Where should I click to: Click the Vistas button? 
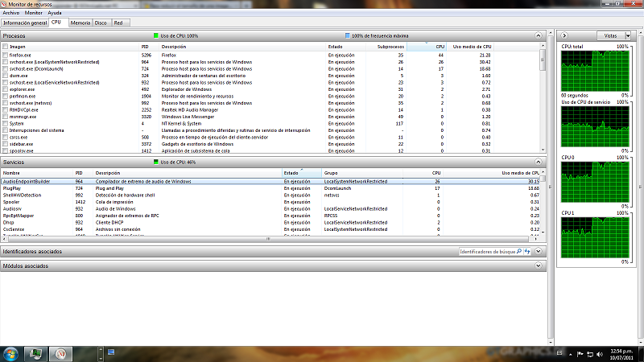click(610, 35)
